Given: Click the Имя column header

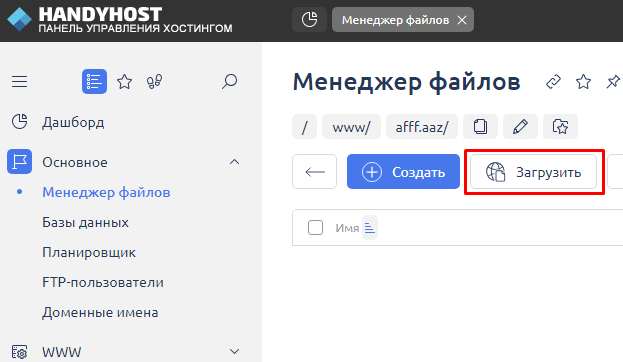Looking at the screenshot, I should pos(347,228).
